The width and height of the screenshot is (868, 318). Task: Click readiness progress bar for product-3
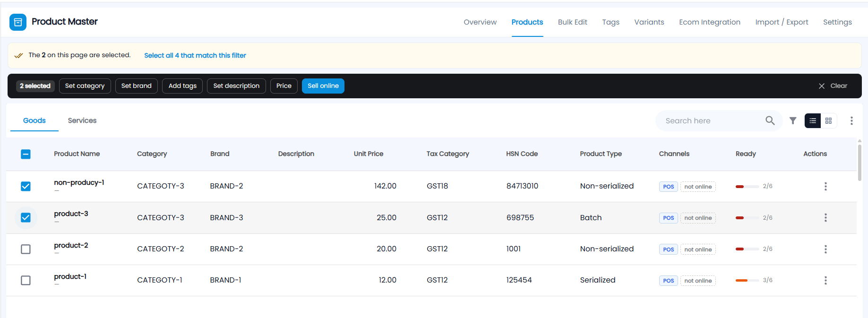click(x=747, y=218)
